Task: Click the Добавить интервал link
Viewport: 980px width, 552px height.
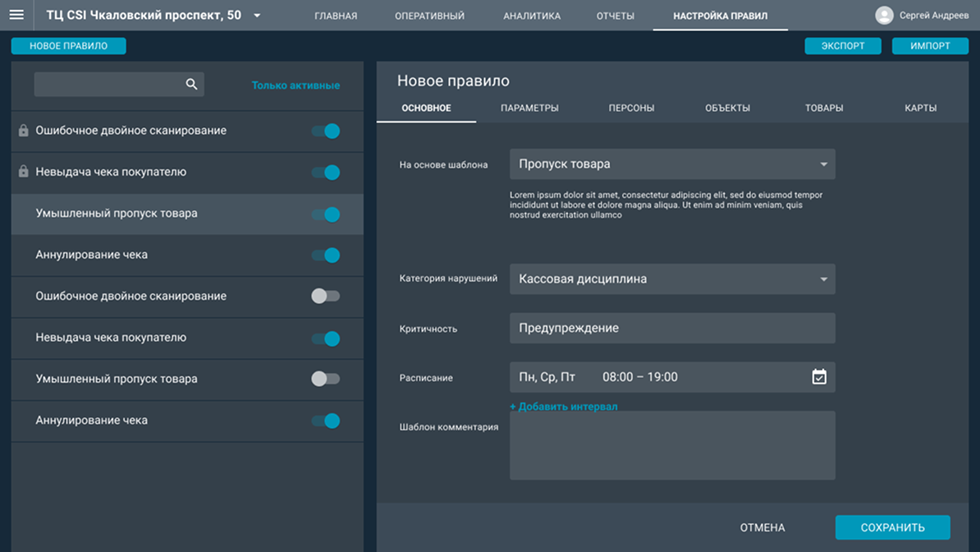Action: pyautogui.click(x=564, y=406)
